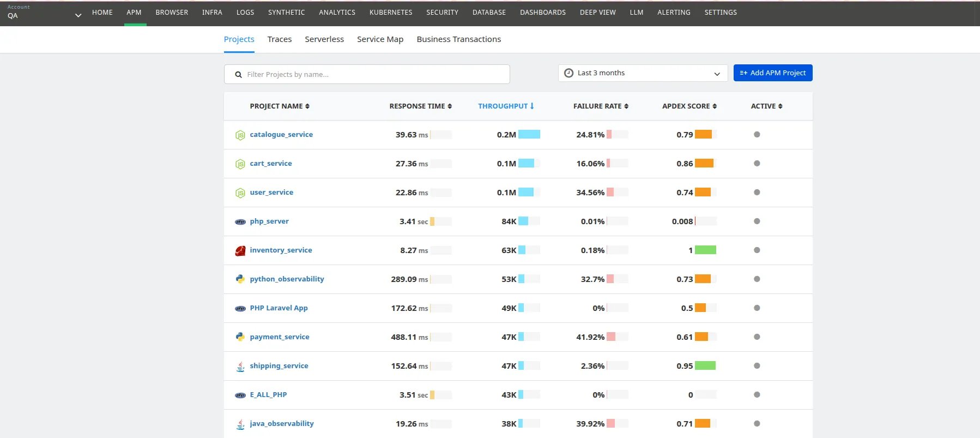Click the PHP icon beside PHP Laravel App
Viewport: 980px width, 438px height.
coord(240,308)
